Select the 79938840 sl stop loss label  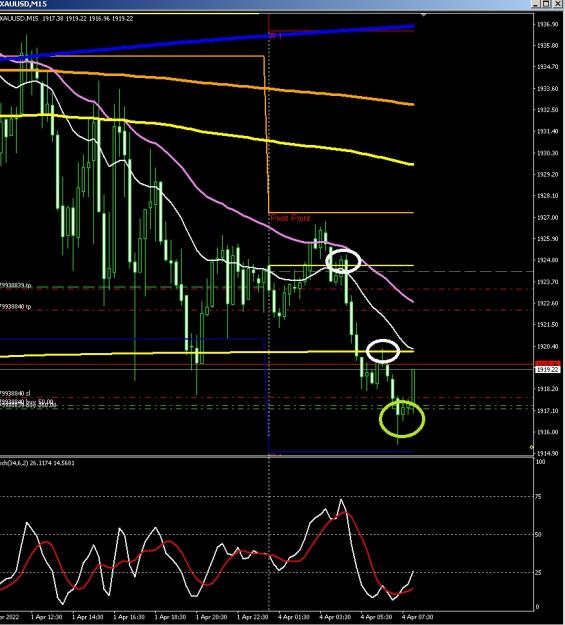15,393
